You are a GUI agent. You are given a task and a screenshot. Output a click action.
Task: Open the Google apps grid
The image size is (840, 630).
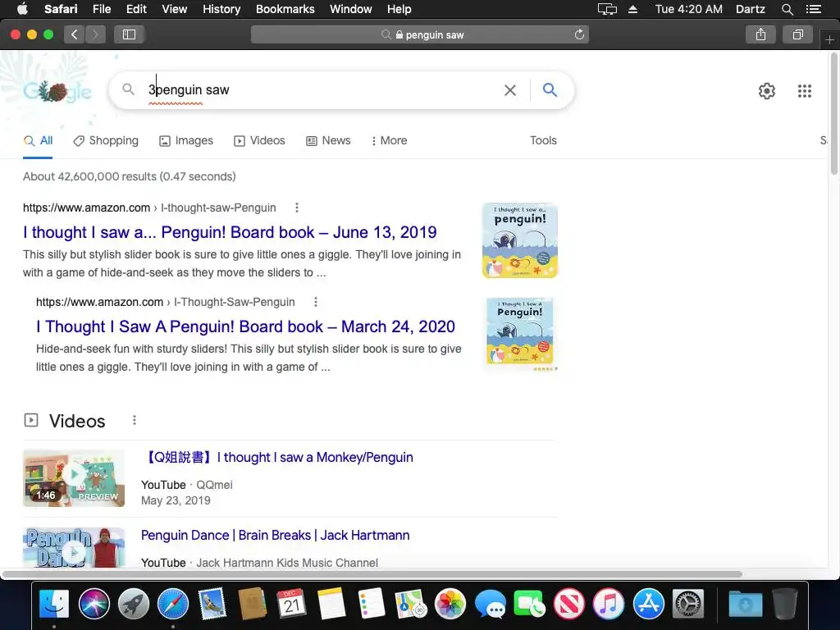[804, 90]
